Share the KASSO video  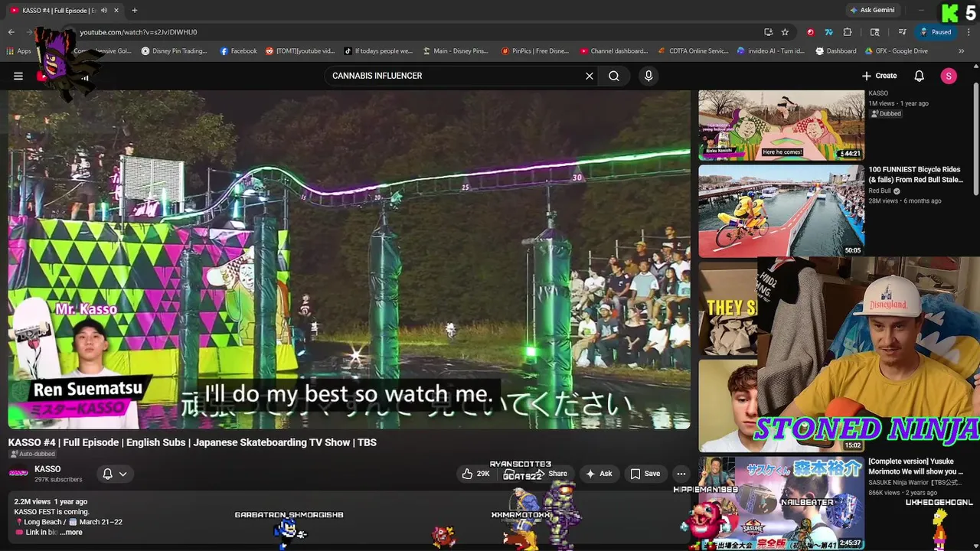click(x=551, y=474)
